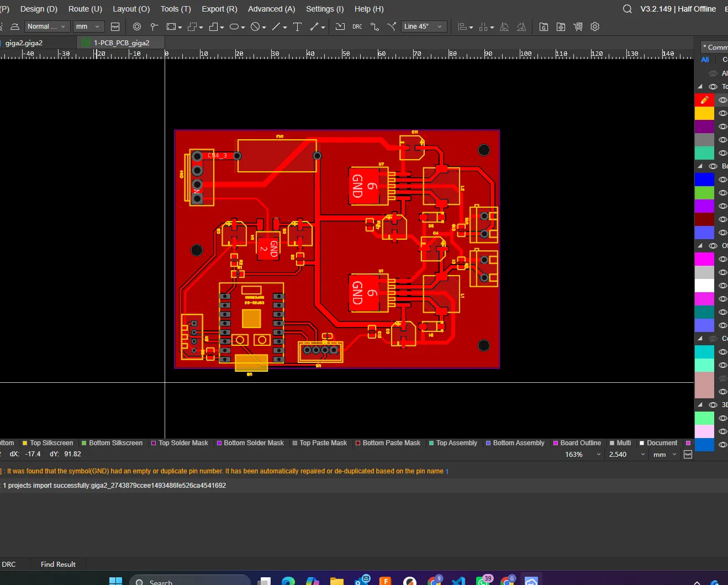Select the differential pair routing tool
The width and height of the screenshot is (728, 585).
392,27
